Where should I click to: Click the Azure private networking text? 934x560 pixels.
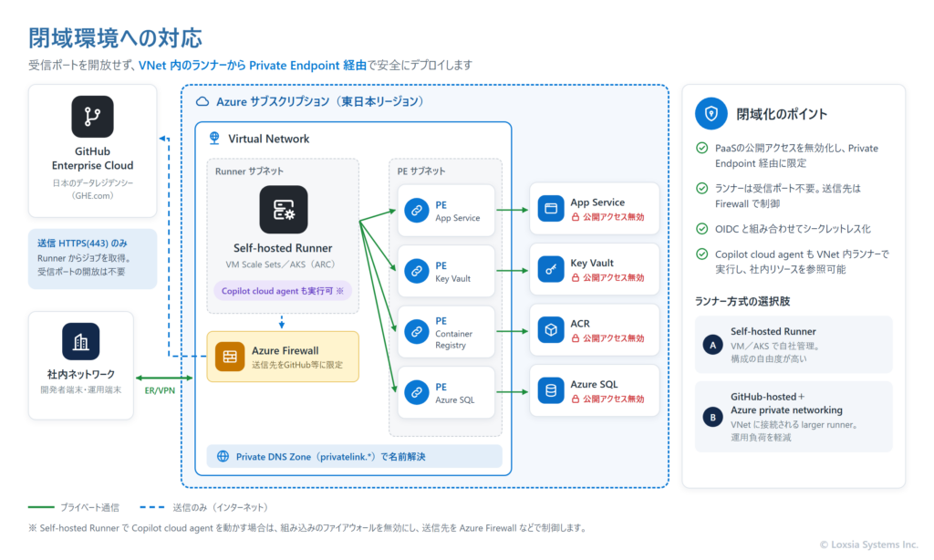pyautogui.click(x=786, y=410)
